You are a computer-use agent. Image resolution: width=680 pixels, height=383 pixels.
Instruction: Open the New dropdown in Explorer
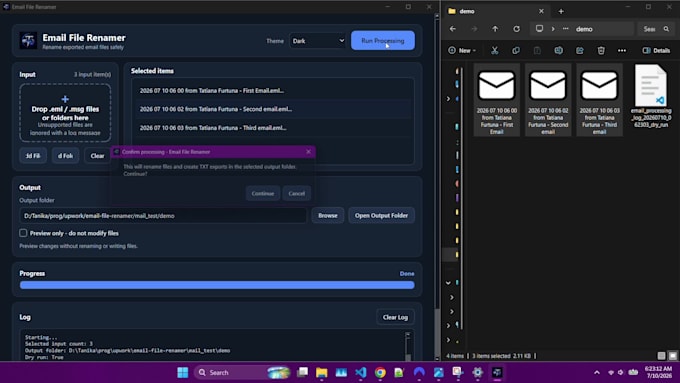pos(462,50)
